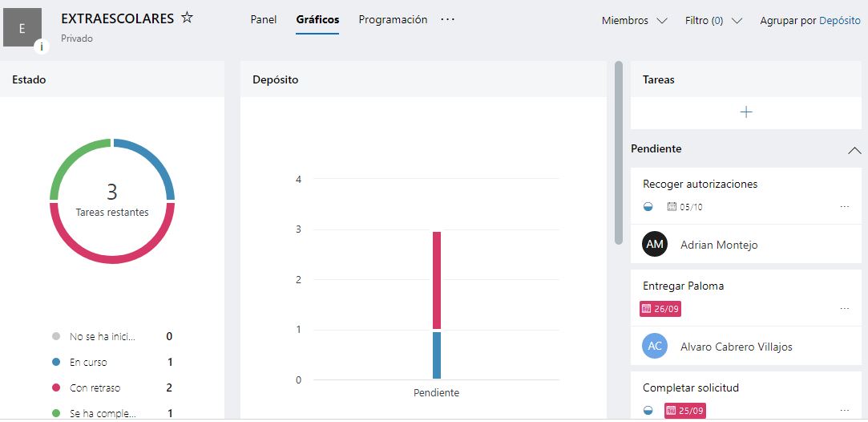Open the Completar solicitud task
868x422 pixels.
[x=691, y=388]
